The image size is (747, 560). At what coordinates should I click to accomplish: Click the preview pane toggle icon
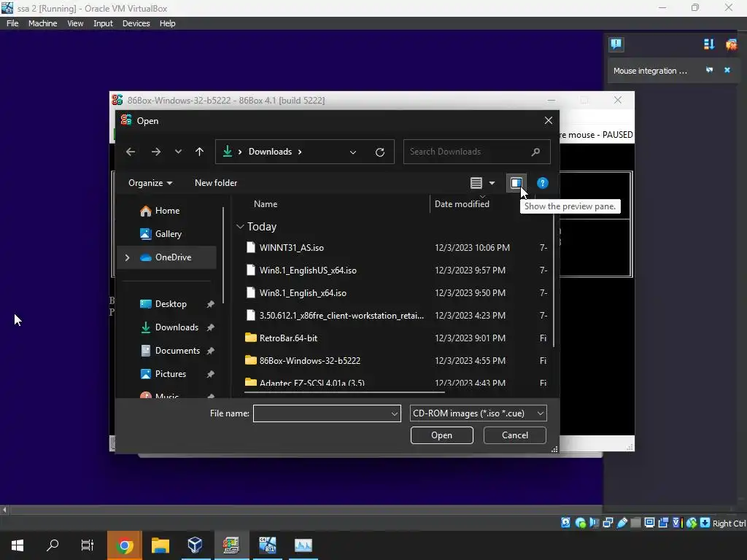(516, 183)
